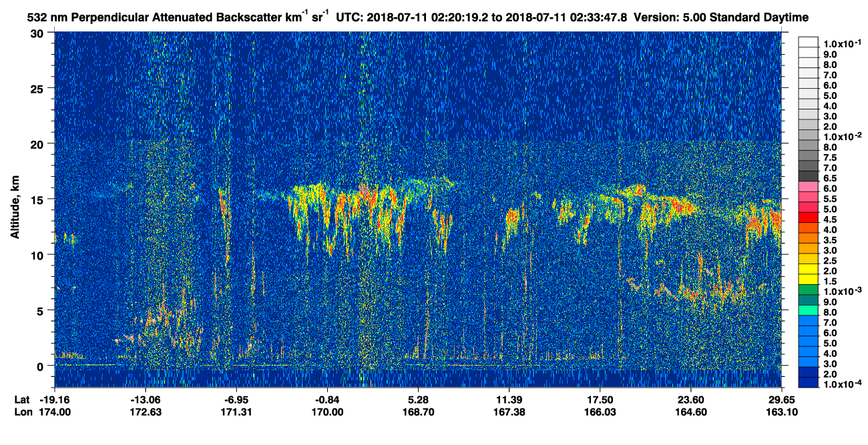Image resolution: width=868 pixels, height=445 pixels.
Task: Click longitude value 164.60
Action: 691,412
